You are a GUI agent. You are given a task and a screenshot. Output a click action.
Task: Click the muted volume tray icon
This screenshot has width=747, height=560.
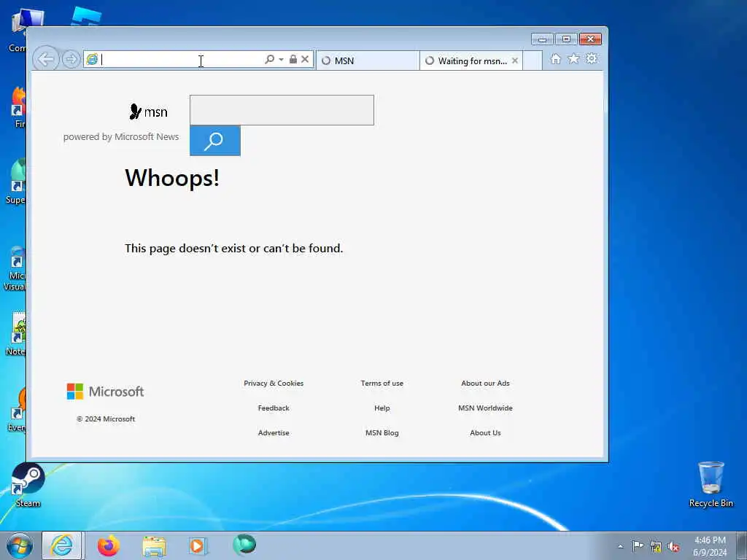673,547
